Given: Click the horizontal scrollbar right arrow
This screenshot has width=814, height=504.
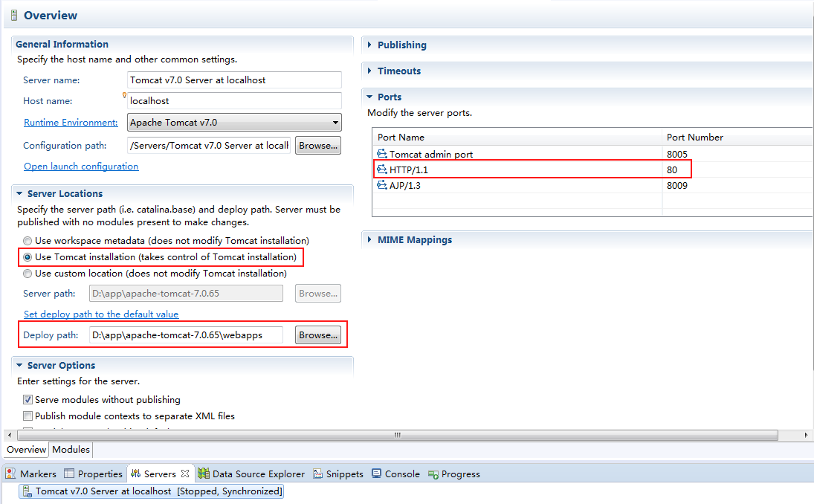Looking at the screenshot, I should [x=806, y=435].
